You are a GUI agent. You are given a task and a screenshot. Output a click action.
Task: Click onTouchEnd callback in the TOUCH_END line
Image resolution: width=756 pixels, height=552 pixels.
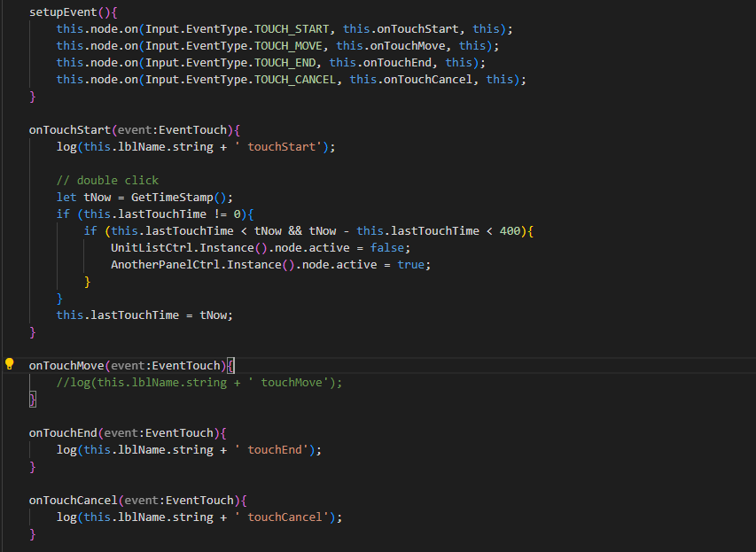(397, 63)
